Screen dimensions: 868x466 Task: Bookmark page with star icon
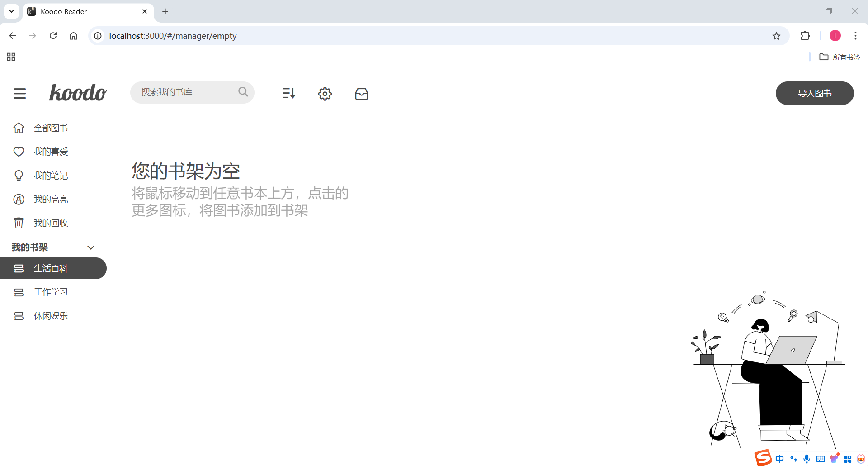[776, 36]
